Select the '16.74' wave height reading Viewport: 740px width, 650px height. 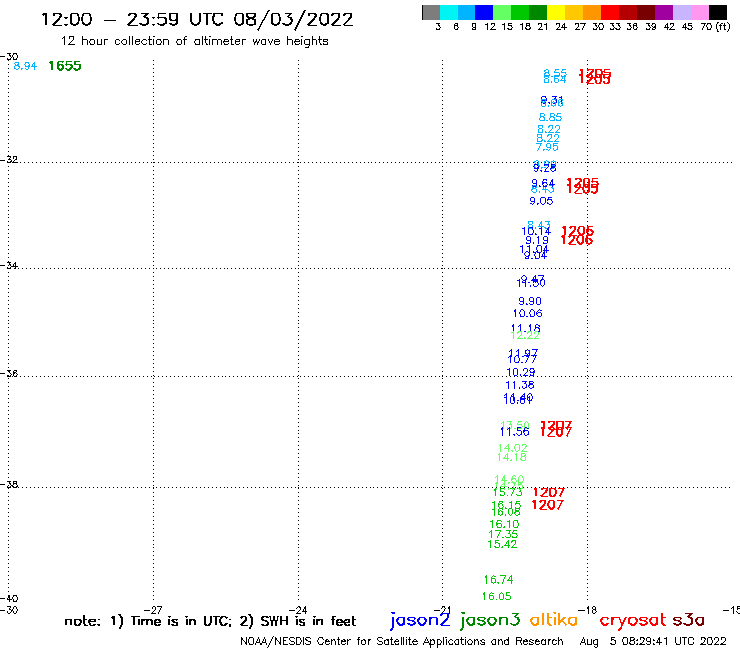click(x=498, y=580)
